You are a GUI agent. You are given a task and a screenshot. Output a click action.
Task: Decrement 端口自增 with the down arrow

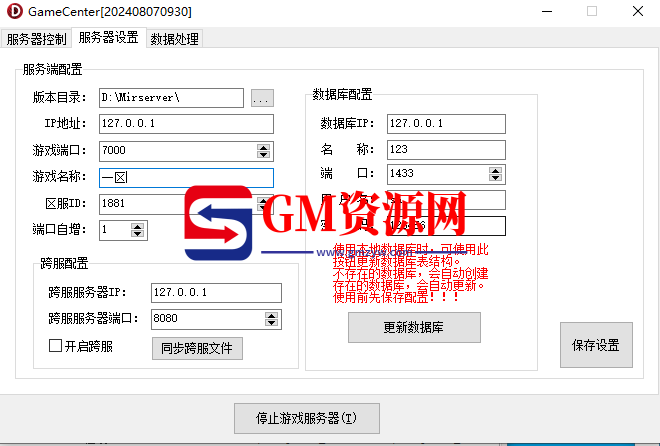point(137,234)
